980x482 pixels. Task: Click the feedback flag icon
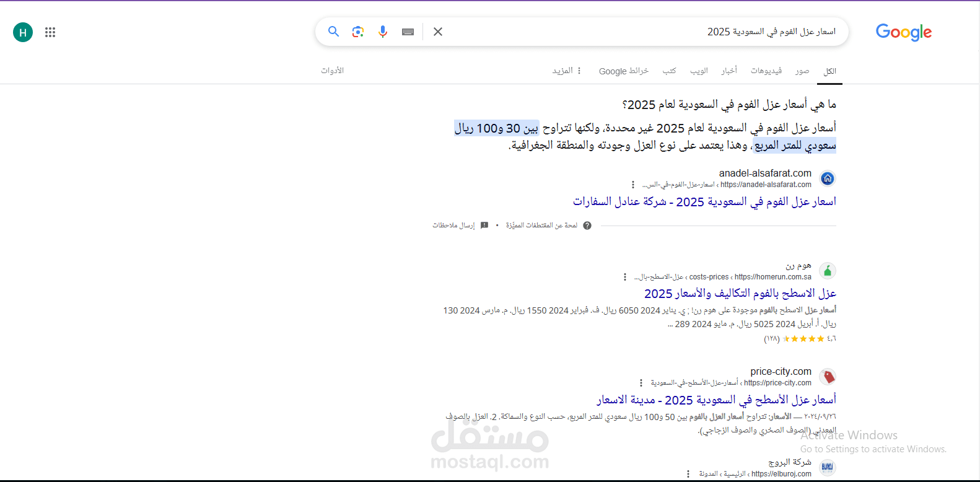click(x=484, y=226)
